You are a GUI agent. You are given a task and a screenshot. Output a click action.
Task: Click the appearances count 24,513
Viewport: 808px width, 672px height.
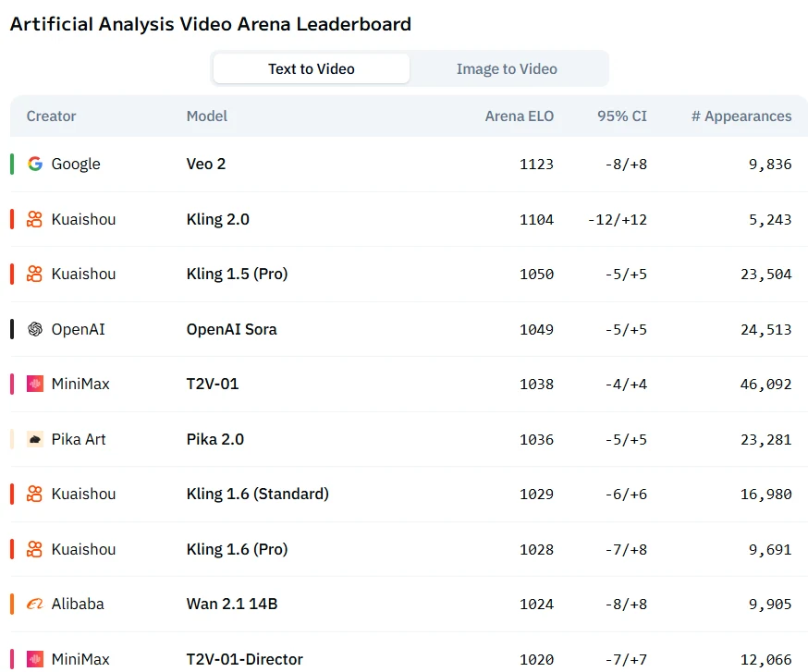tap(766, 329)
